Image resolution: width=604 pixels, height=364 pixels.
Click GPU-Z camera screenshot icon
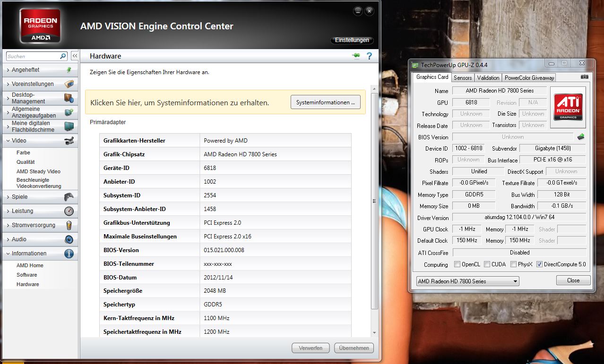(x=585, y=77)
